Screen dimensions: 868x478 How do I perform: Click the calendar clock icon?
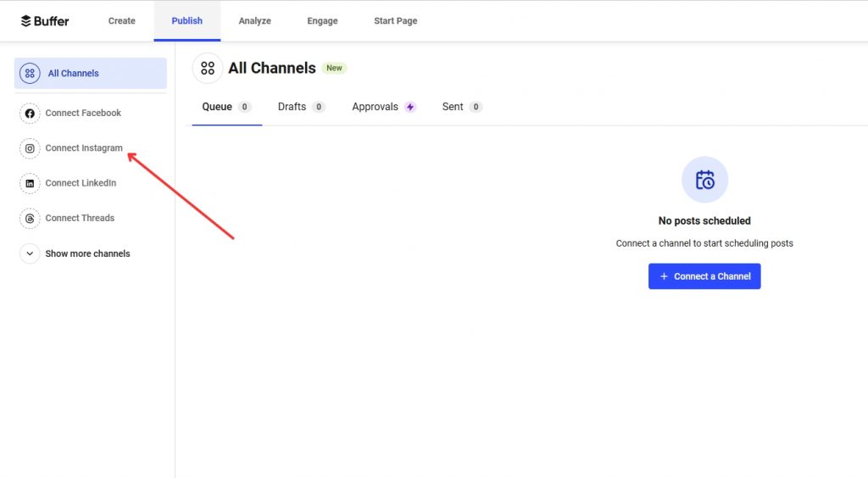click(704, 180)
